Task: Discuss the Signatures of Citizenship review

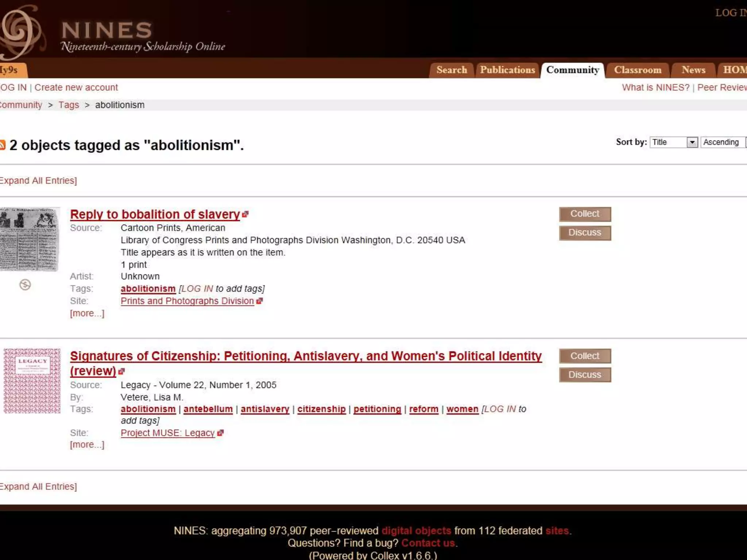Action: [x=584, y=375]
